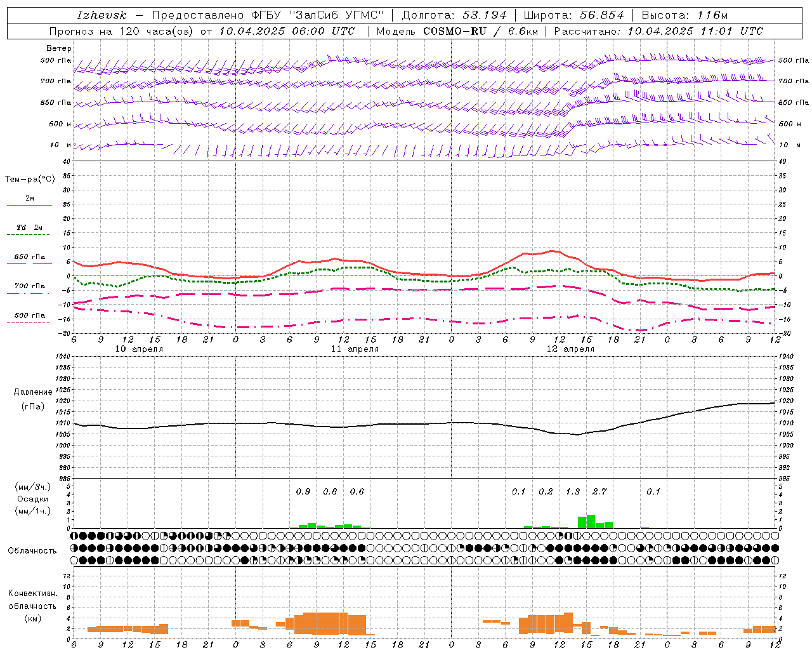Screen dimensions: 812x650
Task: Click the "1.3" precipitation total
Action: click(573, 491)
